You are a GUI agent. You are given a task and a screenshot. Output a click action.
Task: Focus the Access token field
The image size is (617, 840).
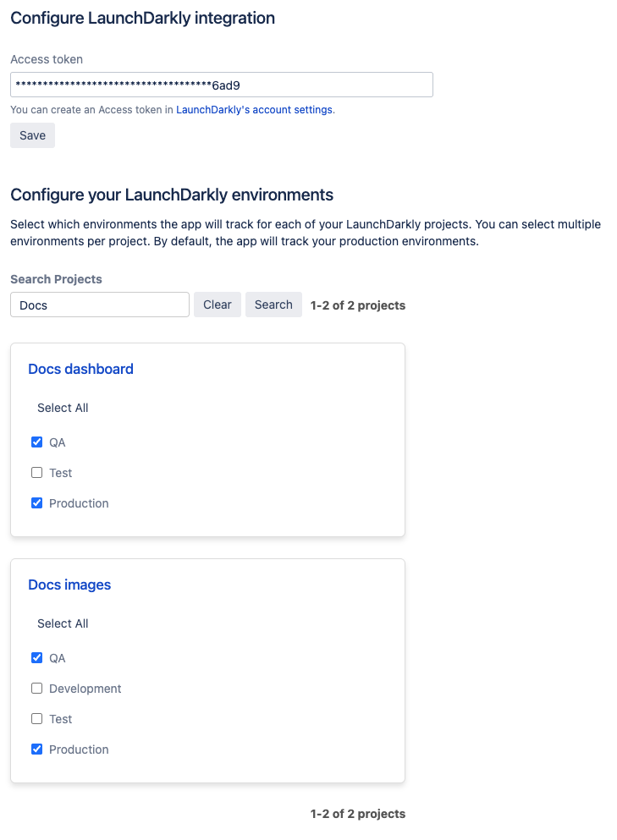(221, 85)
